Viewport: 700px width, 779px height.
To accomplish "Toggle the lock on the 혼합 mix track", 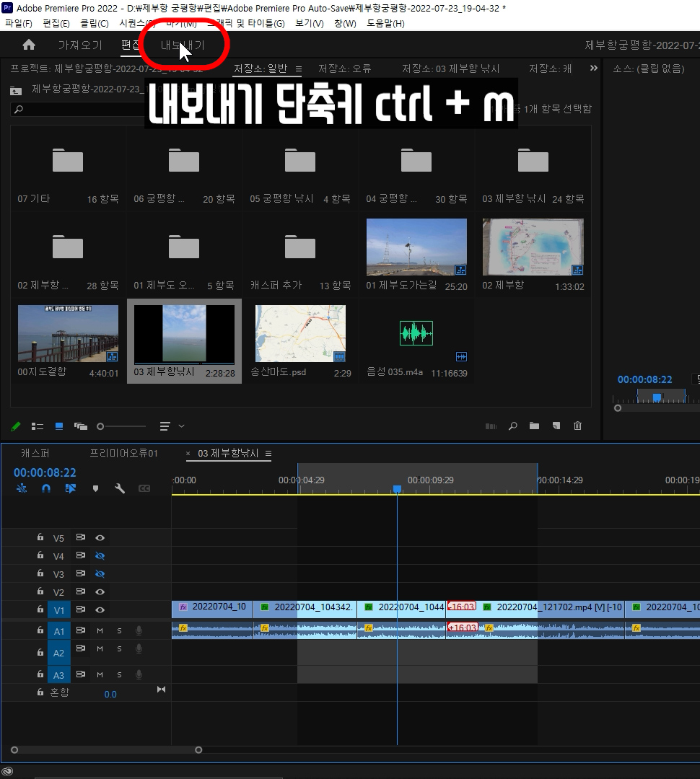I will tap(40, 692).
